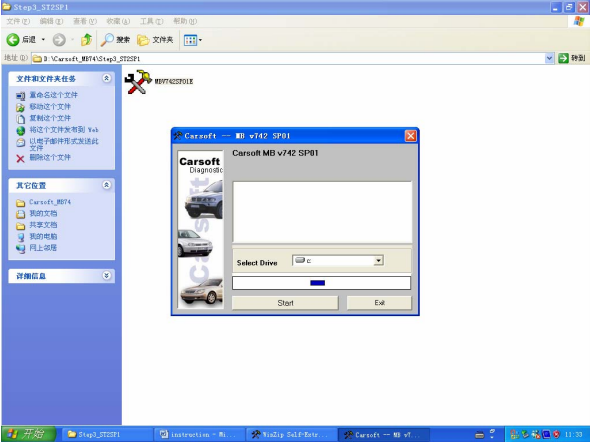Click the Carsoft MB v742 SP01 heading text

pyautogui.click(x=275, y=153)
